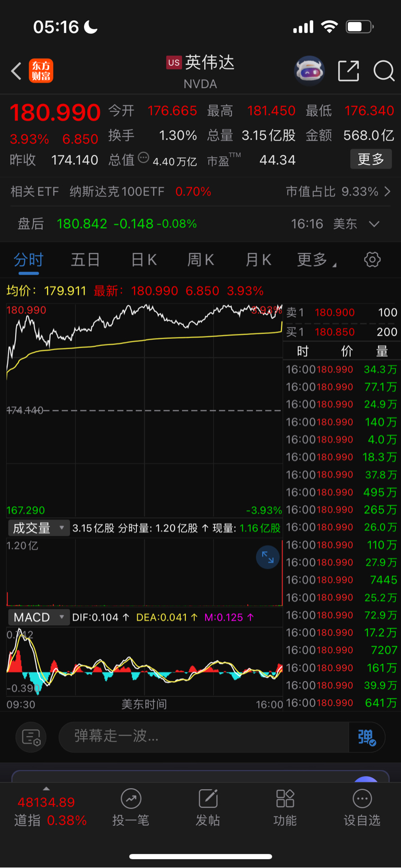Tap the 相关ETF label

pyautogui.click(x=34, y=192)
